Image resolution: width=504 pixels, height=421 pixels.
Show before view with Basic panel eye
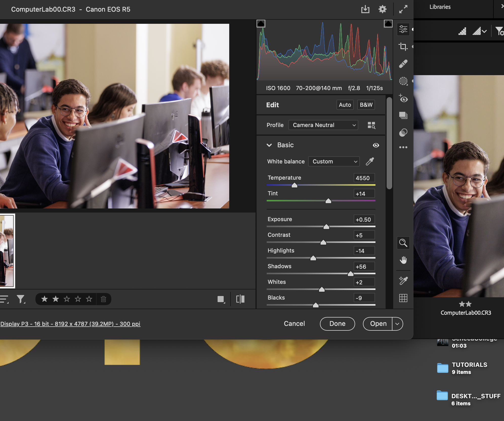tap(376, 145)
